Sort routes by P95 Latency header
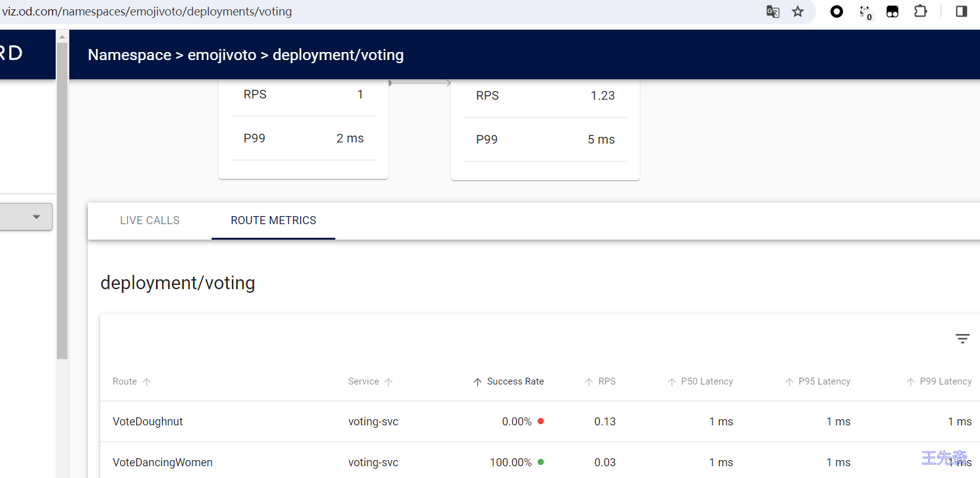 [823, 381]
